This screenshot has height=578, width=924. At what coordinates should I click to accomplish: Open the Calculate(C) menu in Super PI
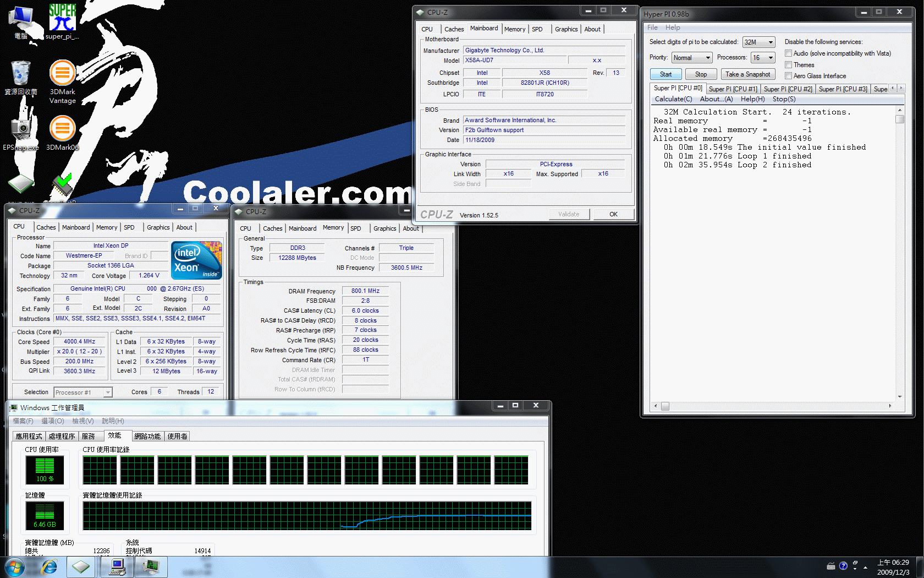tap(673, 99)
